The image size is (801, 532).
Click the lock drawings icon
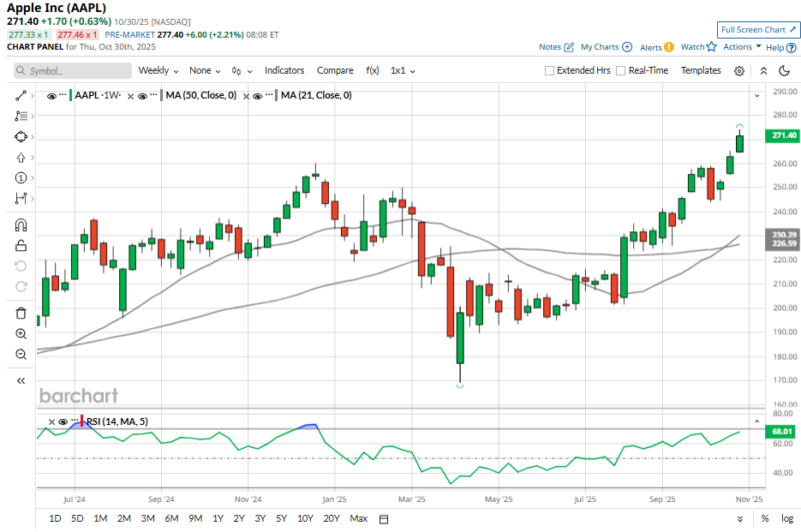(x=21, y=246)
